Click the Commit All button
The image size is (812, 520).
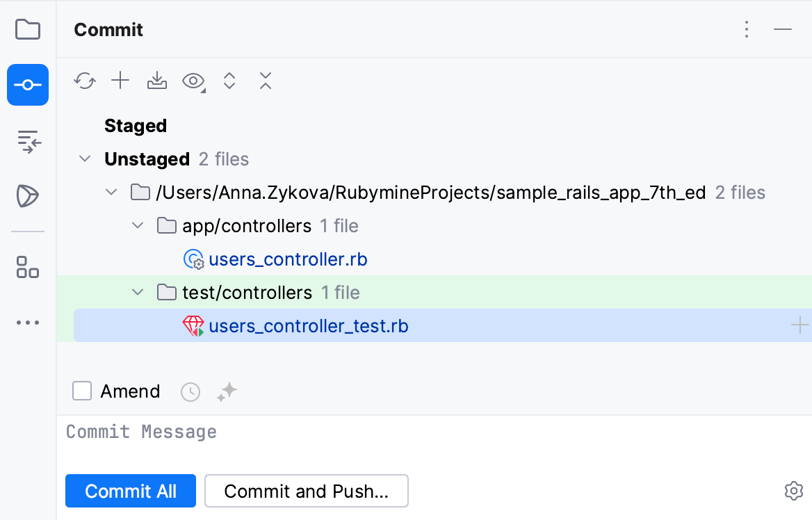pos(131,491)
